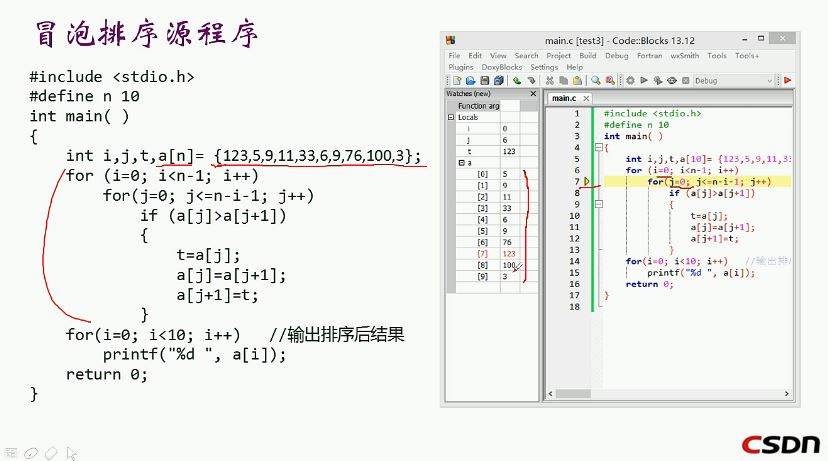This screenshot has width=828, height=461.
Task: Click the 'Function arg' row in Watches
Action: coord(492,106)
